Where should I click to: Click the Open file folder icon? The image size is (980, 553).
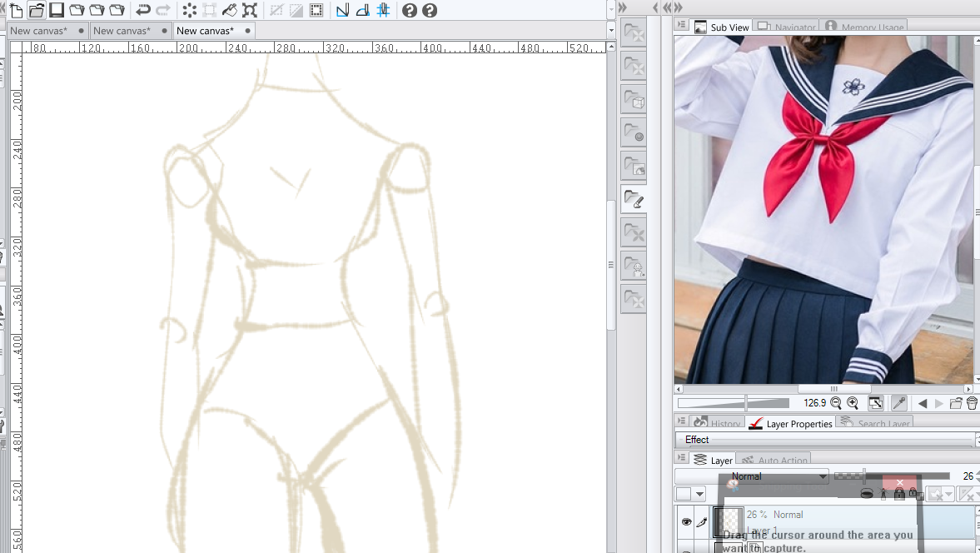pyautogui.click(x=37, y=10)
